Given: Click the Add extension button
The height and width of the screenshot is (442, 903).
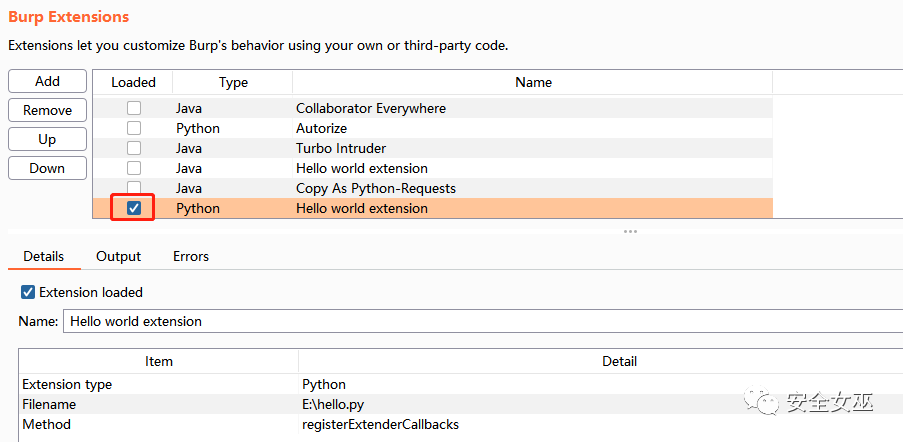Looking at the screenshot, I should 47,82.
